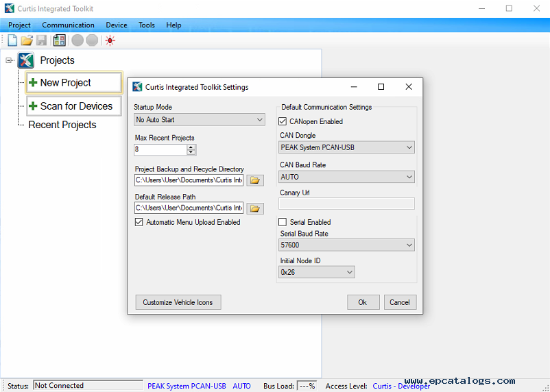The image size is (550, 392).
Task: Collapse the Projects tree node
Action: [x=9, y=60]
